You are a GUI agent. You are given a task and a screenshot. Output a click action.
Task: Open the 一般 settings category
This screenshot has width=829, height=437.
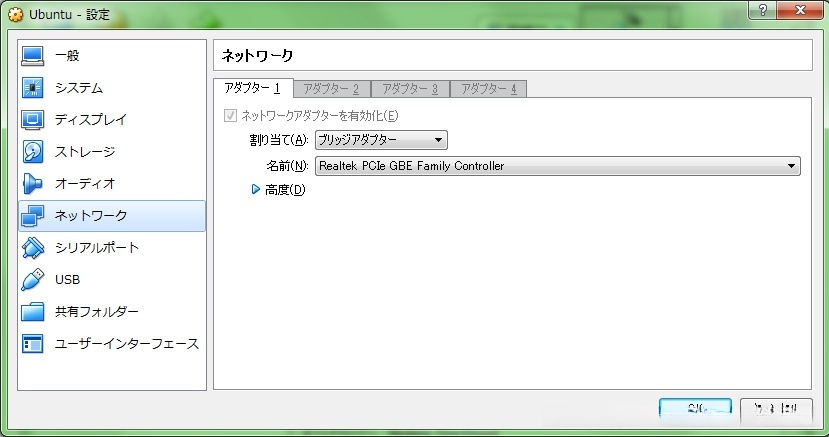point(112,55)
